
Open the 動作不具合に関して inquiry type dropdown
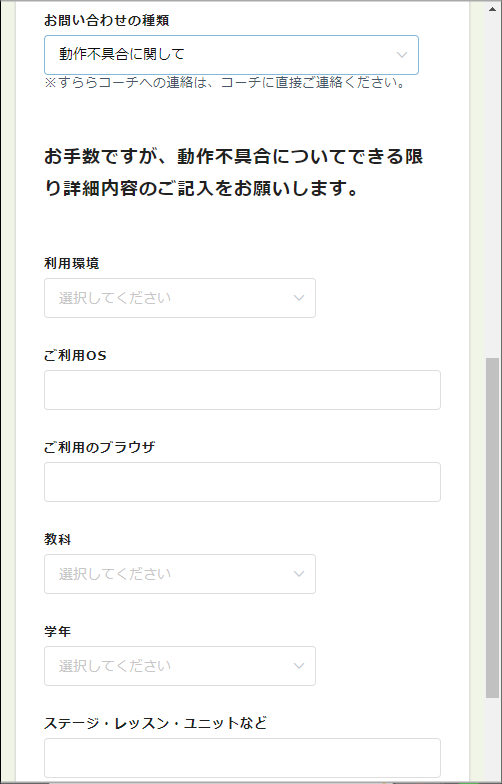click(232, 55)
